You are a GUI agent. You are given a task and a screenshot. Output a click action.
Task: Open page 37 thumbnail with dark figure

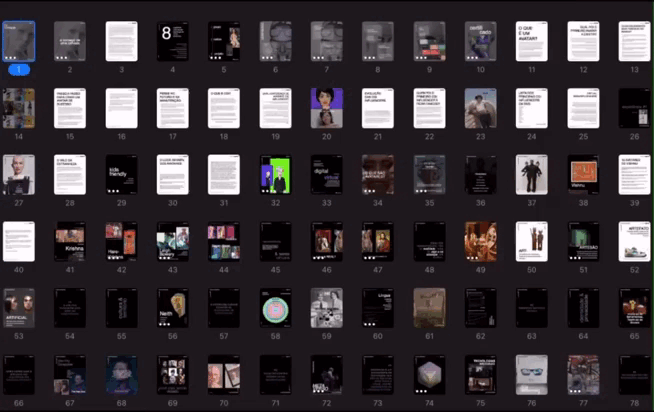pyautogui.click(x=532, y=175)
